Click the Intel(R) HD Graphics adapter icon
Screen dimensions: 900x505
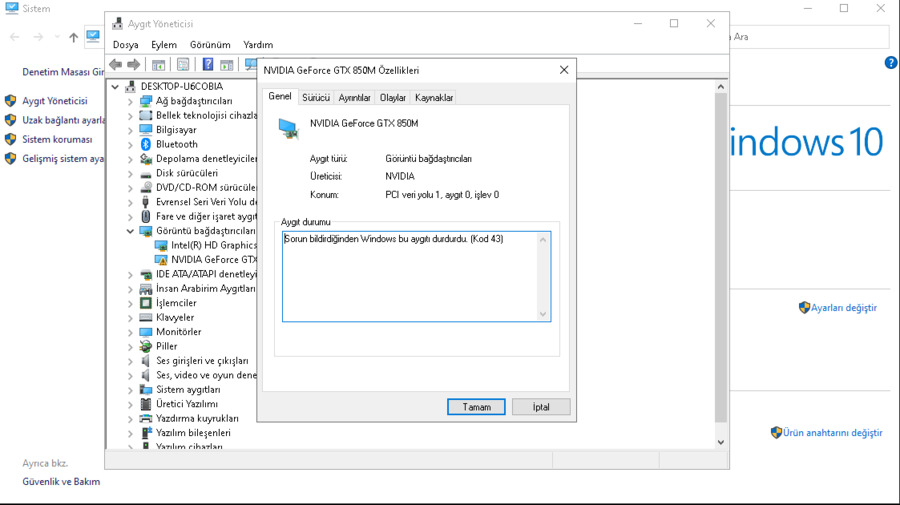[x=161, y=246]
